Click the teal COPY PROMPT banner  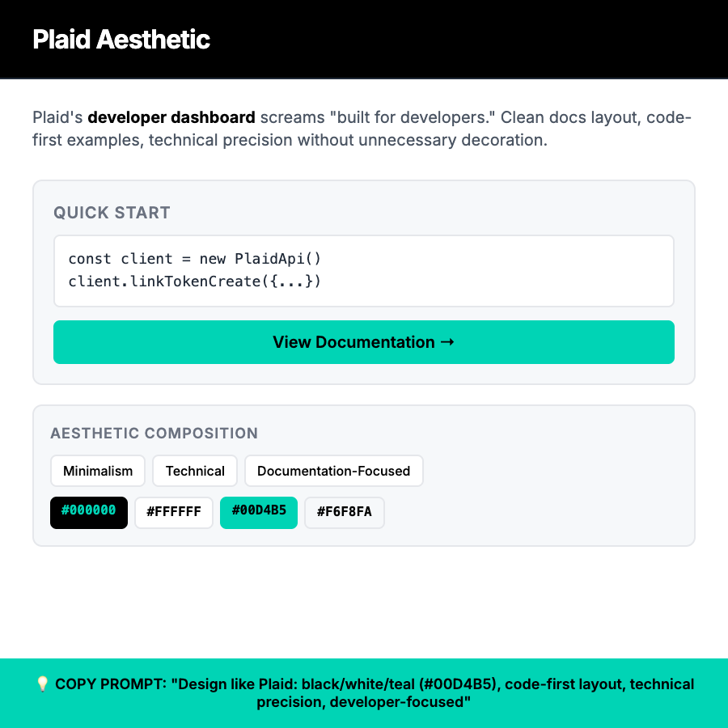[363, 692]
